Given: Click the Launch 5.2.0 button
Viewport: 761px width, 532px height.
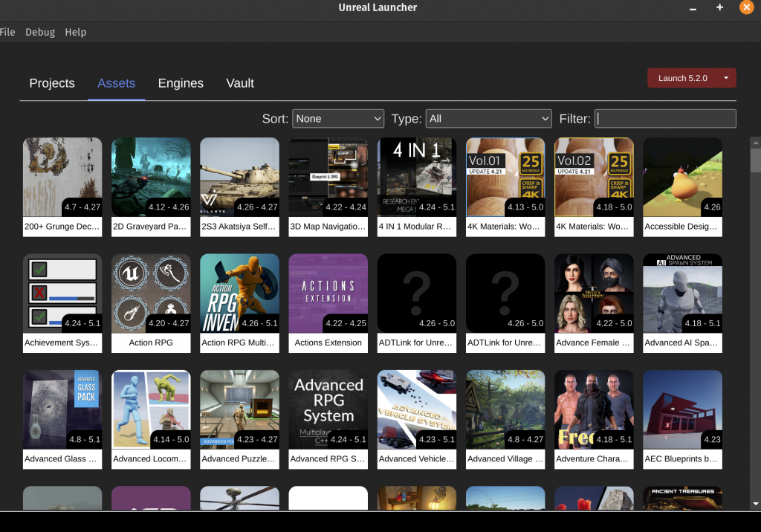Looking at the screenshot, I should point(682,78).
